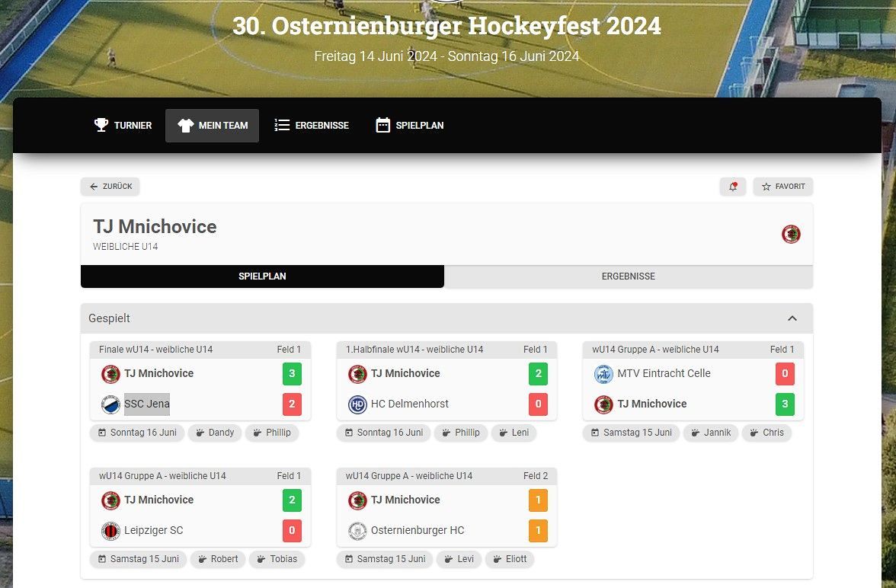Open the Turnier trophy menu item
Image resolution: width=896 pixels, height=588 pixels.
(123, 125)
